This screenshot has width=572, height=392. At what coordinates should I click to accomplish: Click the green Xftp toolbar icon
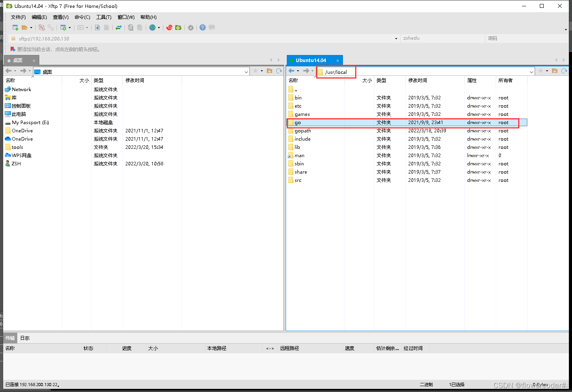[178, 27]
